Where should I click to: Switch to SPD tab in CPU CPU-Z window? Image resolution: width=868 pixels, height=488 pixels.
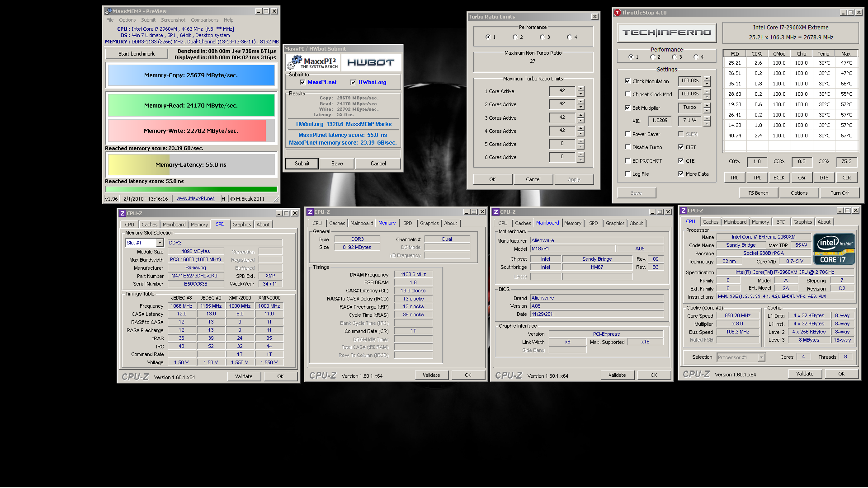(781, 222)
